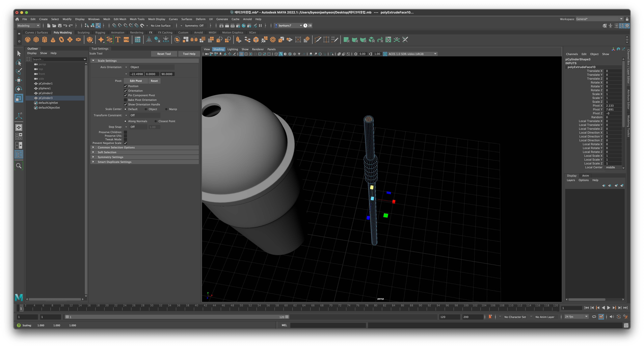Image resolution: width=644 pixels, height=347 pixels.
Task: Click the polygon text T shelf icon
Action: [x=118, y=40]
